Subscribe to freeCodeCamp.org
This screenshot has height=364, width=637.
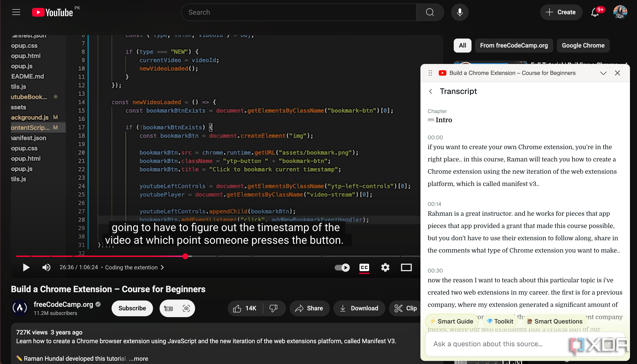click(x=132, y=308)
